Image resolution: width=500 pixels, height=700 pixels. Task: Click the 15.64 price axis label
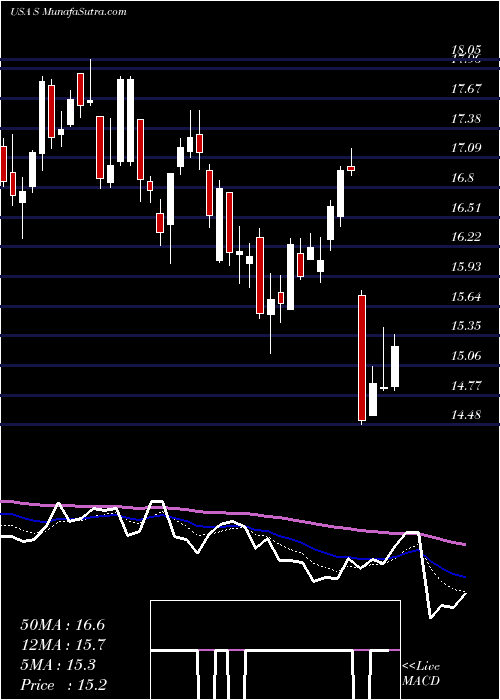[466, 296]
